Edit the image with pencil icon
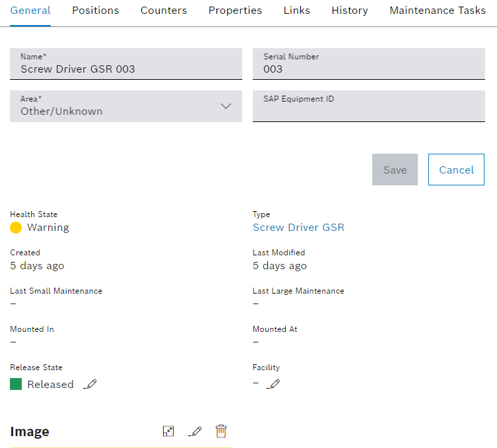Screen dimensions: 497x448 coord(195,432)
